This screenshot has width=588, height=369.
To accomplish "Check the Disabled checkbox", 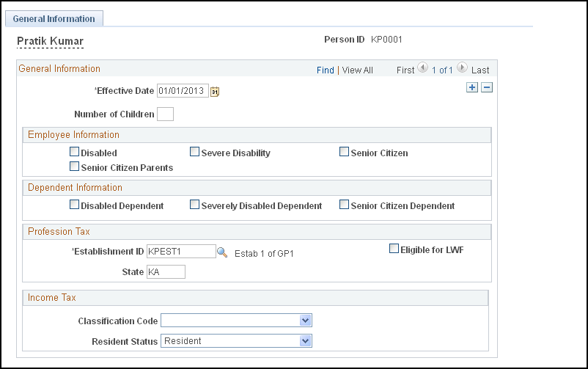I will [74, 152].
